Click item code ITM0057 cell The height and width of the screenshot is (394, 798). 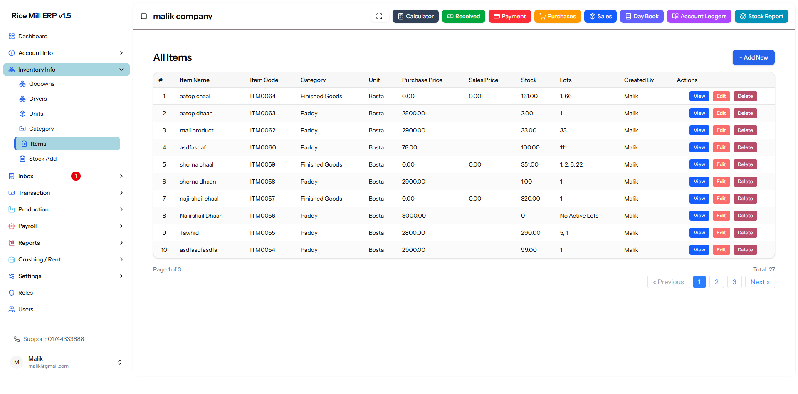263,199
